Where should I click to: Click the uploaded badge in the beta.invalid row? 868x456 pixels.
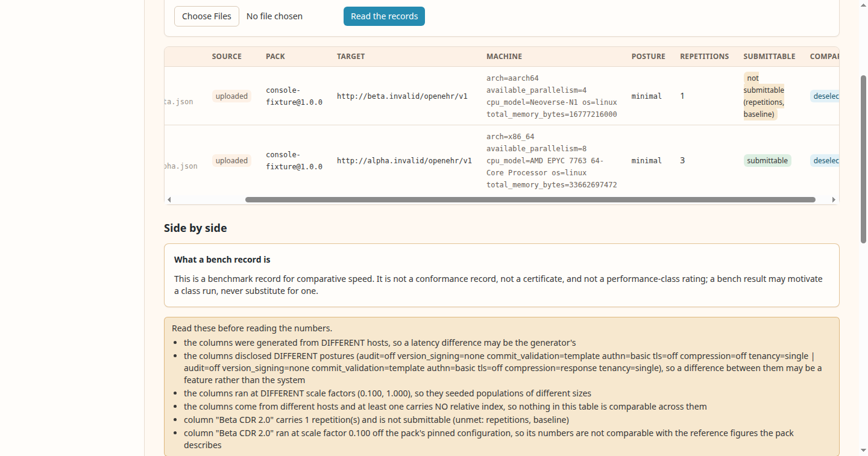click(231, 96)
